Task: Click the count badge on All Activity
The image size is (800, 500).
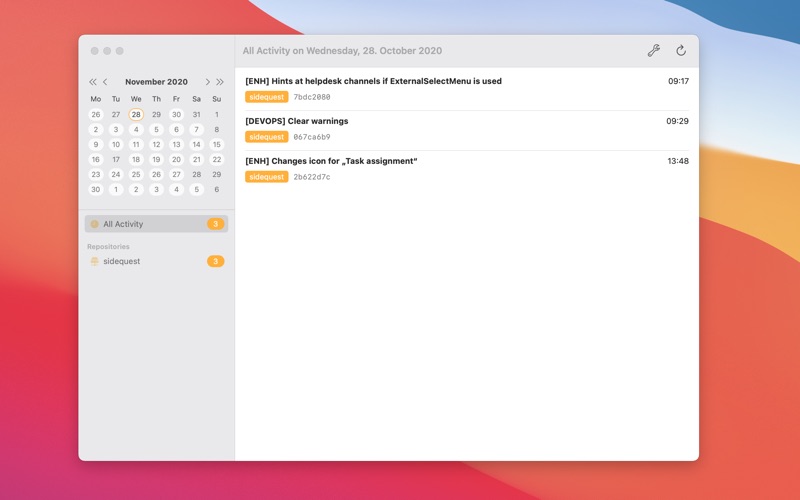Action: [215, 224]
